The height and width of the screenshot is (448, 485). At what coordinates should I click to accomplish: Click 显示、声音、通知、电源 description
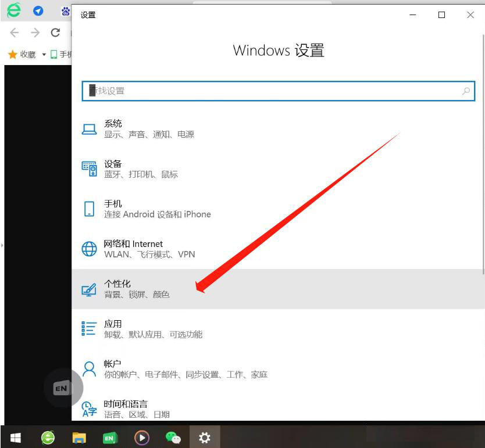coord(149,134)
